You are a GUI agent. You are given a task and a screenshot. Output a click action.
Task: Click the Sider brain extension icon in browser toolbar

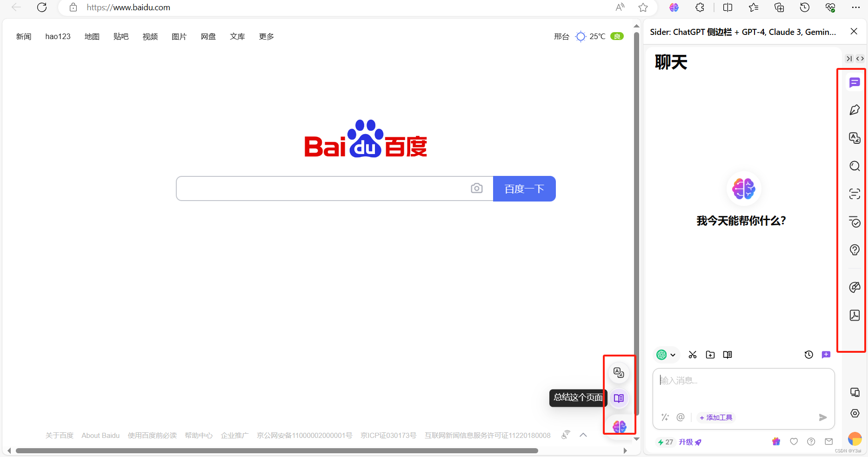pyautogui.click(x=674, y=7)
